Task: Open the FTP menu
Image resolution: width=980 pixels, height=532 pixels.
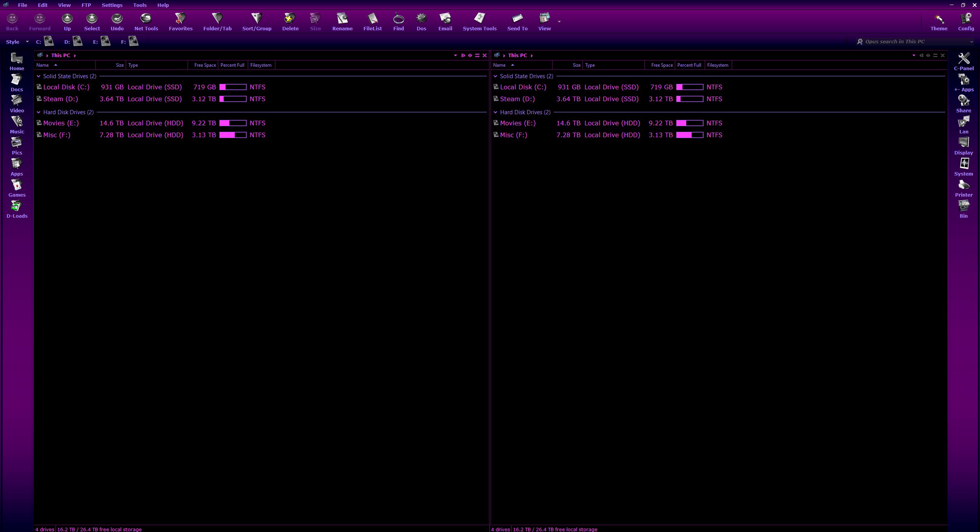Action: [86, 5]
